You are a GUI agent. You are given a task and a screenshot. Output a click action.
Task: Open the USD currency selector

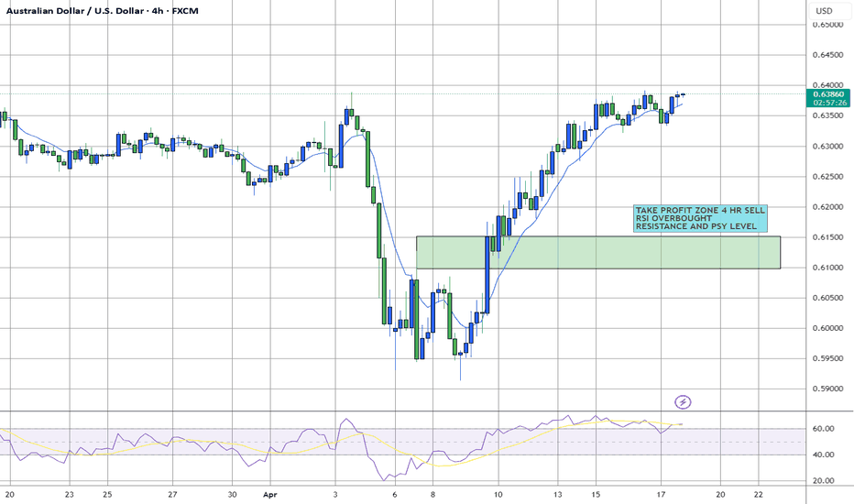pos(829,10)
